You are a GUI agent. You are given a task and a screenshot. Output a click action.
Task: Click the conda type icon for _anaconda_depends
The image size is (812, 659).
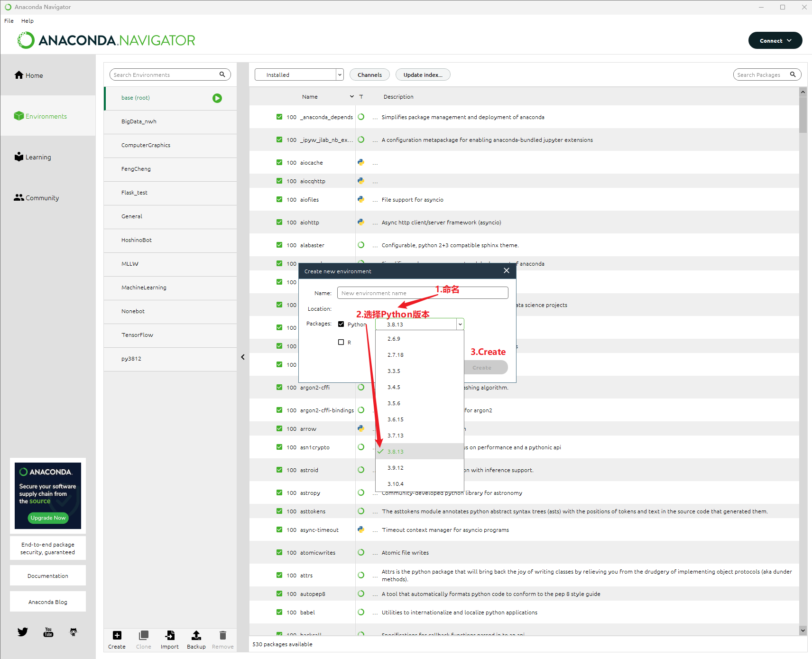pyautogui.click(x=361, y=117)
